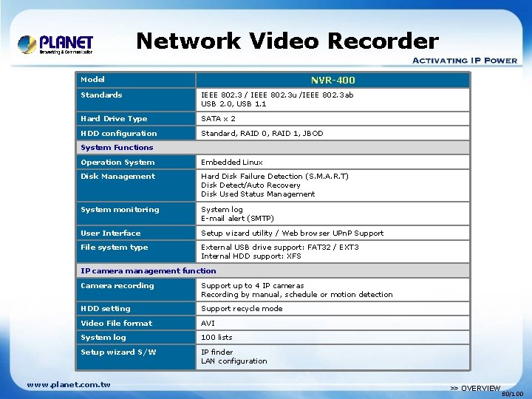Select the Network Video Recorder title
Viewport: 532px width, 399px height.
287,41
